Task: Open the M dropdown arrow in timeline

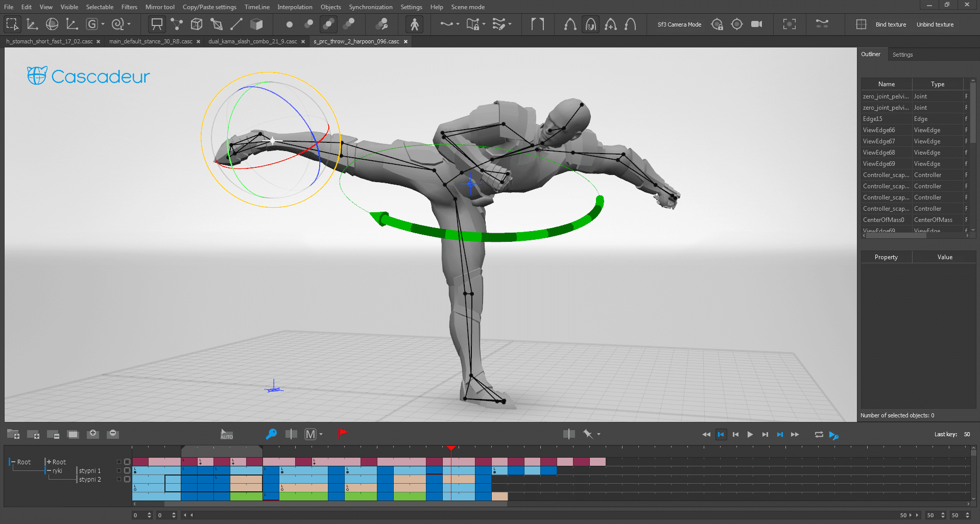Action: [x=321, y=434]
